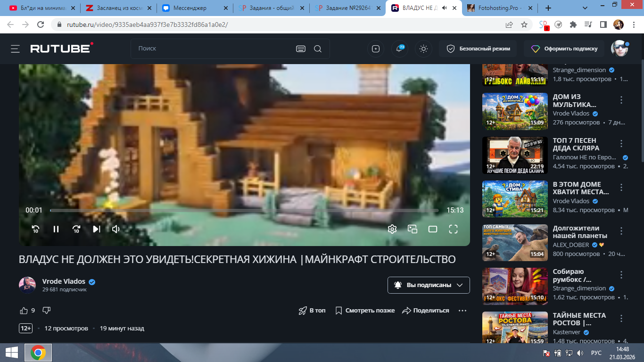Viewport: 644px width, 362px height.
Task: Bookmark this page with the star
Action: 524,25
